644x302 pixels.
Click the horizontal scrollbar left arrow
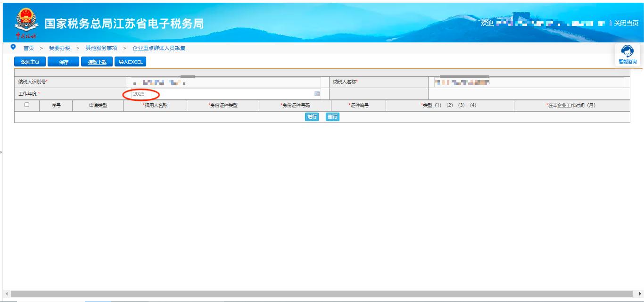7,294
